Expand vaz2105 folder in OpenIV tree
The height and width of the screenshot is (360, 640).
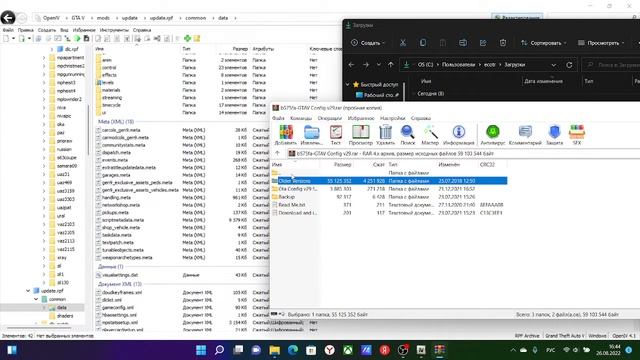pyautogui.click(x=44, y=232)
